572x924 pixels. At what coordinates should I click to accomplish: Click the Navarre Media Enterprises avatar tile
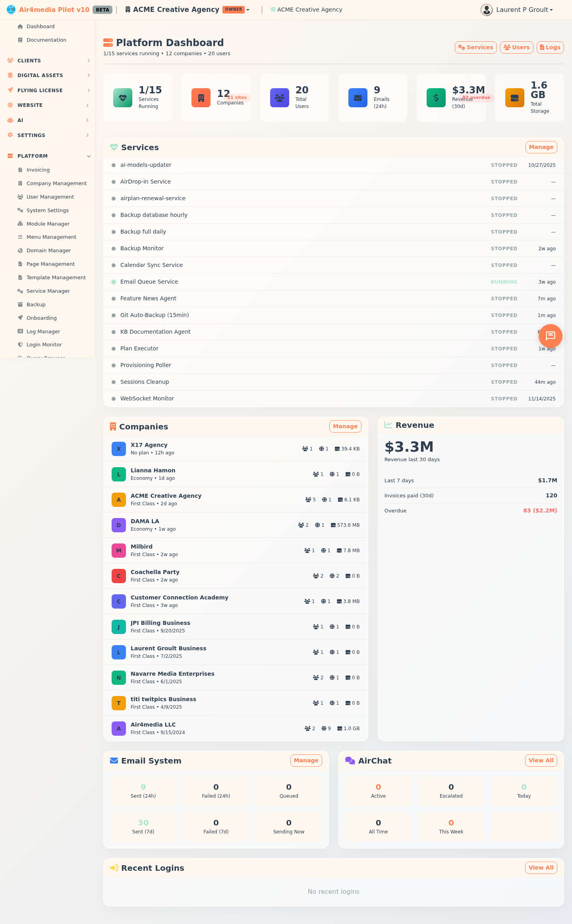pos(119,678)
